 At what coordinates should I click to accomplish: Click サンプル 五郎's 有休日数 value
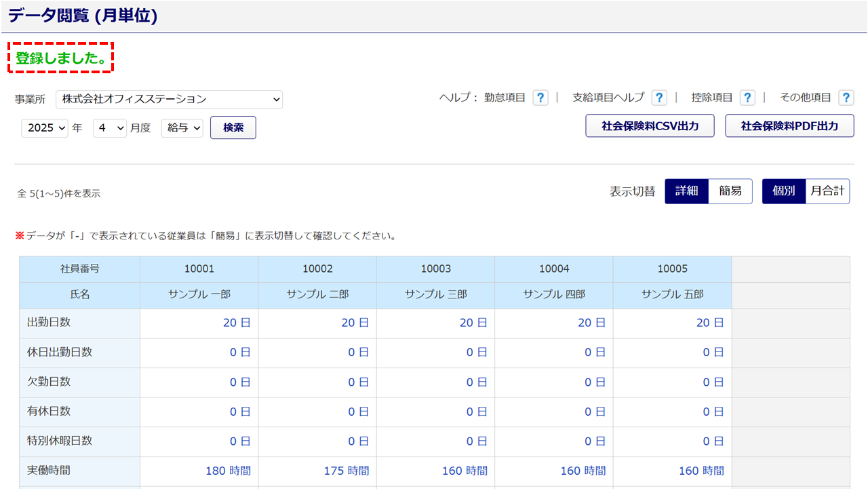[x=713, y=412]
